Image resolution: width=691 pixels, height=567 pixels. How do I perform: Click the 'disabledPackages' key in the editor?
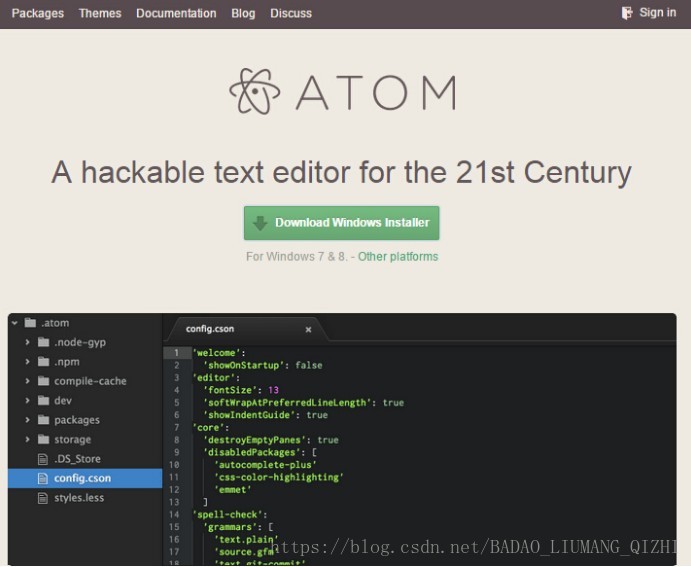coord(251,452)
